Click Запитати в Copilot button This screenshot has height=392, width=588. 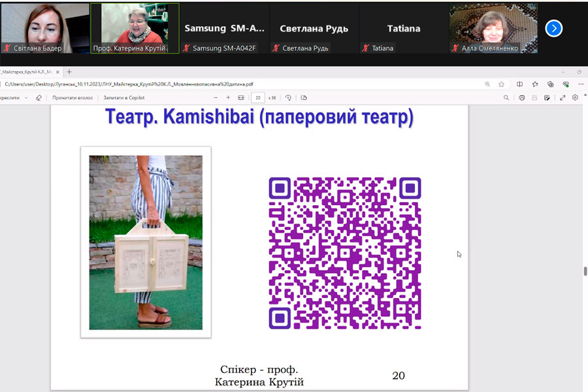pos(123,98)
